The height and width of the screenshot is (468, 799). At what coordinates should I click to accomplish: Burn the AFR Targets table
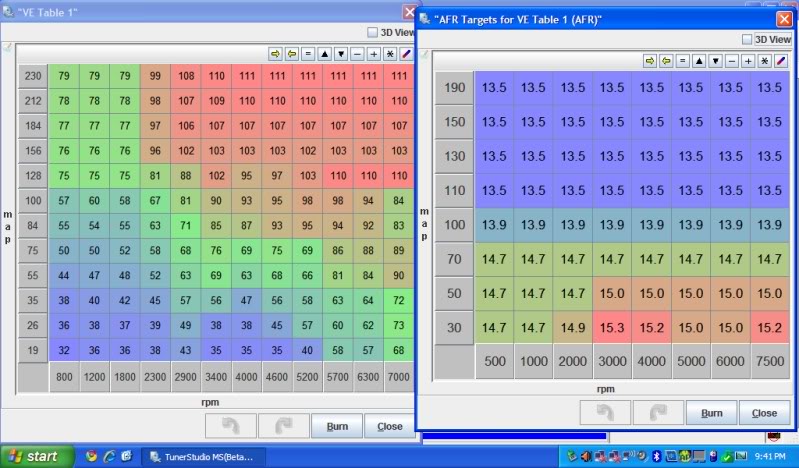pyautogui.click(x=711, y=412)
